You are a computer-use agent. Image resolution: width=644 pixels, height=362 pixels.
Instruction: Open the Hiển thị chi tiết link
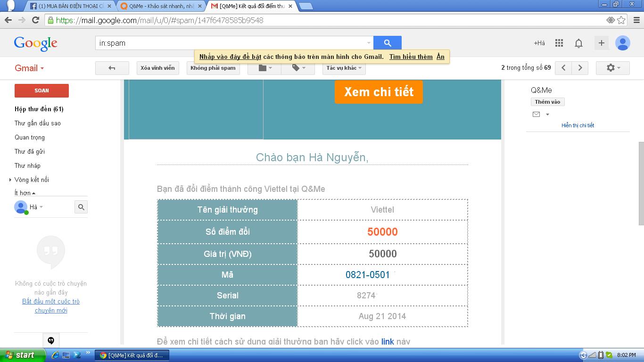tap(578, 125)
